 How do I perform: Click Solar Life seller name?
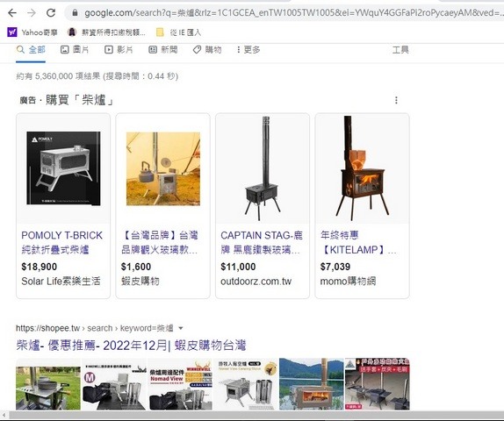[x=61, y=281]
